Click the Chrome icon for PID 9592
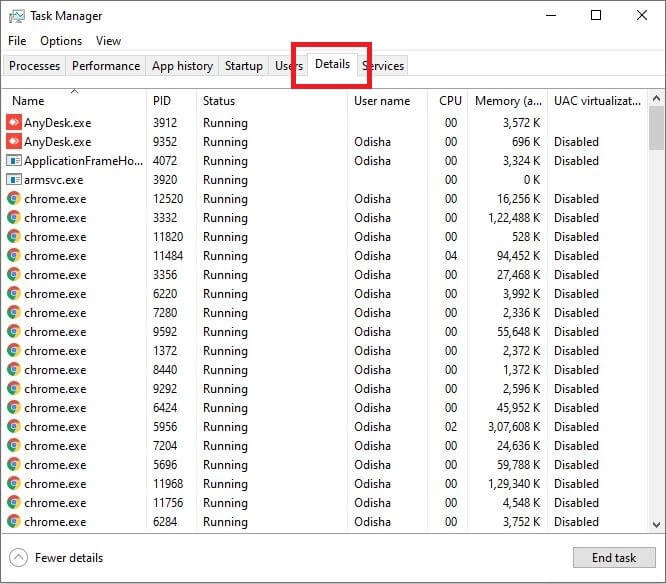The height and width of the screenshot is (584, 666). point(14,332)
